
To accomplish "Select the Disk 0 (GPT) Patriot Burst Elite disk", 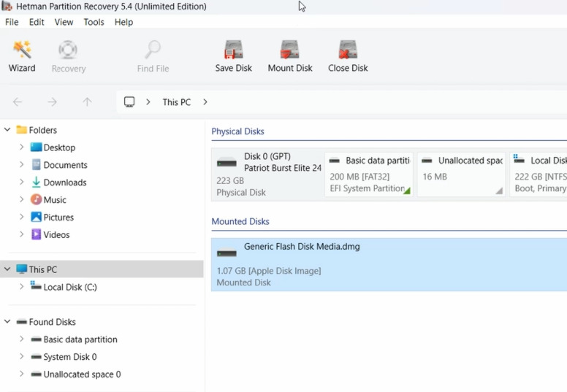I will pyautogui.click(x=267, y=174).
